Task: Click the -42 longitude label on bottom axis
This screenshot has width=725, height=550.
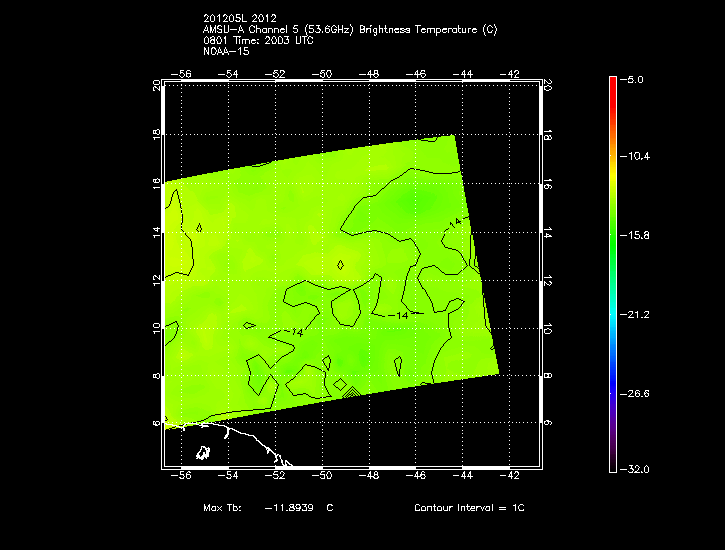Action: pos(512,477)
